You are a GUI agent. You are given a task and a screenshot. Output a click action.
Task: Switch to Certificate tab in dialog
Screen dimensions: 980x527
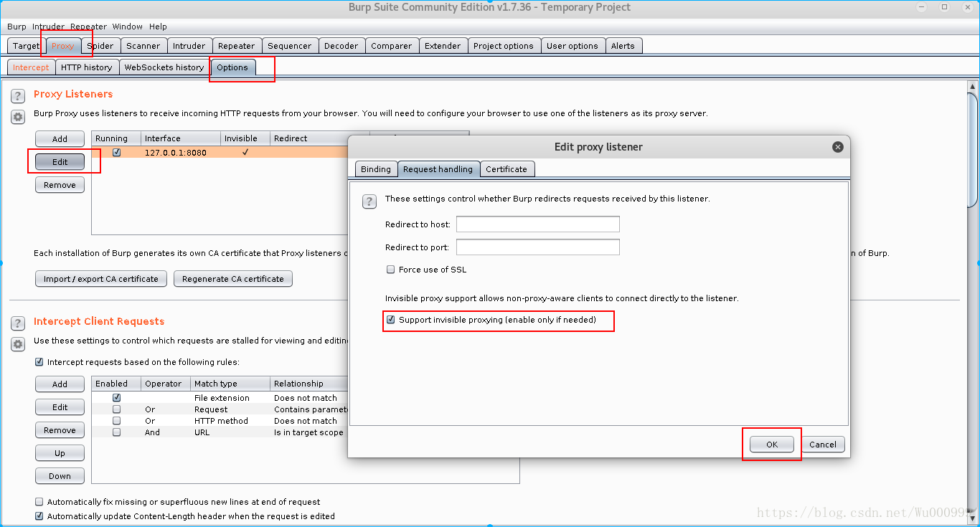coord(507,169)
